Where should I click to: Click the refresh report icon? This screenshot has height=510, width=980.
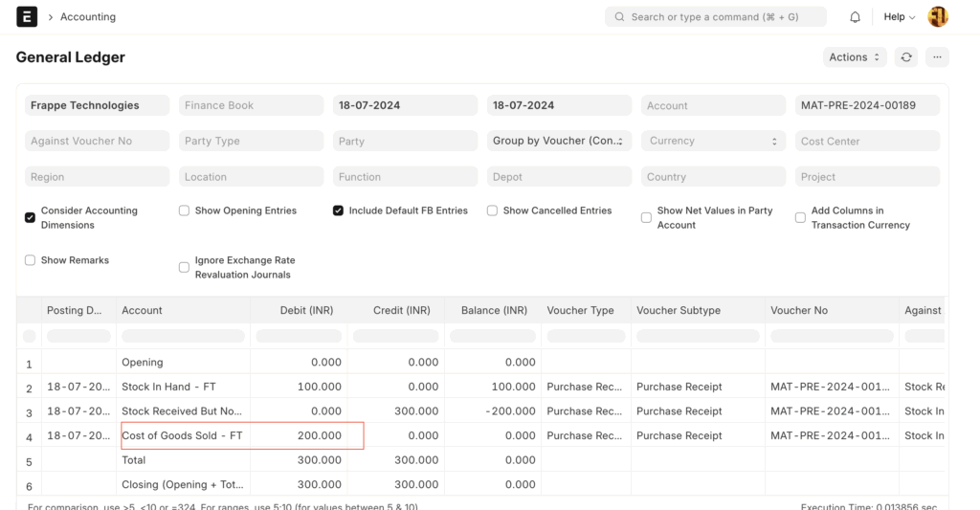906,57
